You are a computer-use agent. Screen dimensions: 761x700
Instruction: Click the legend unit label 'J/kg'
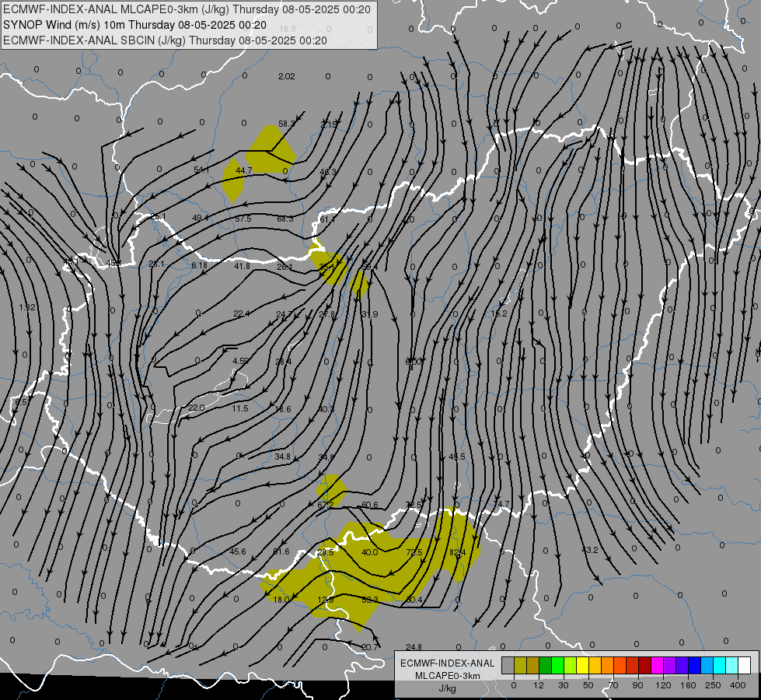coord(448,688)
